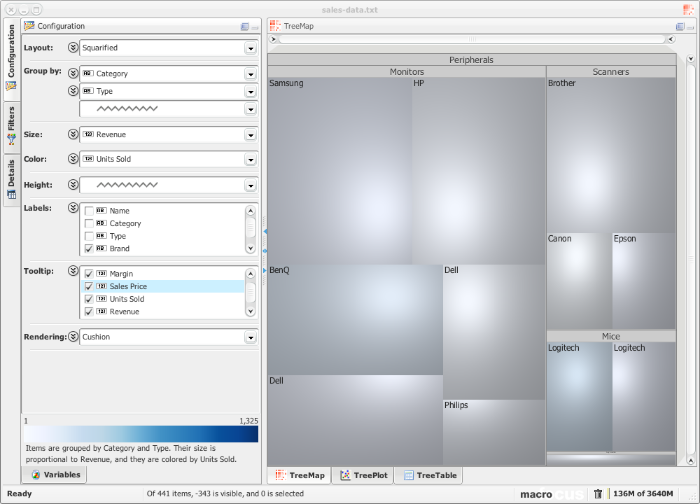Expand the Size options chevron
The width and height of the screenshot is (700, 504).
tap(72, 134)
